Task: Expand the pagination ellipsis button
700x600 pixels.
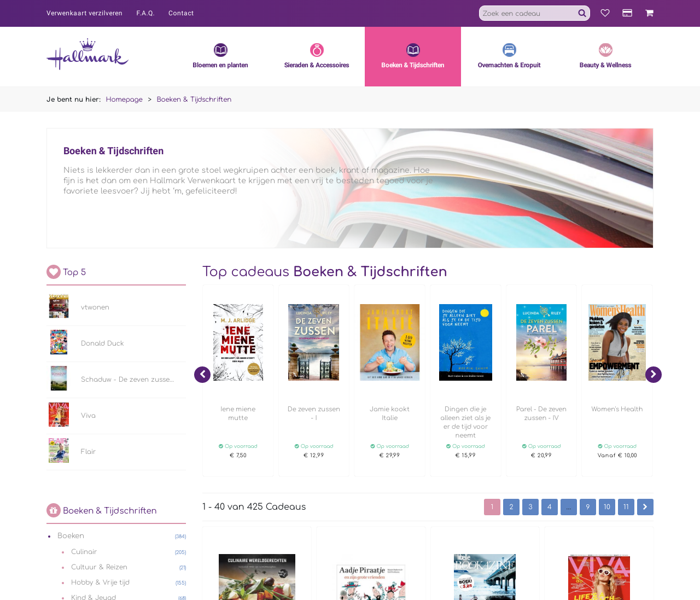Action: [568, 507]
